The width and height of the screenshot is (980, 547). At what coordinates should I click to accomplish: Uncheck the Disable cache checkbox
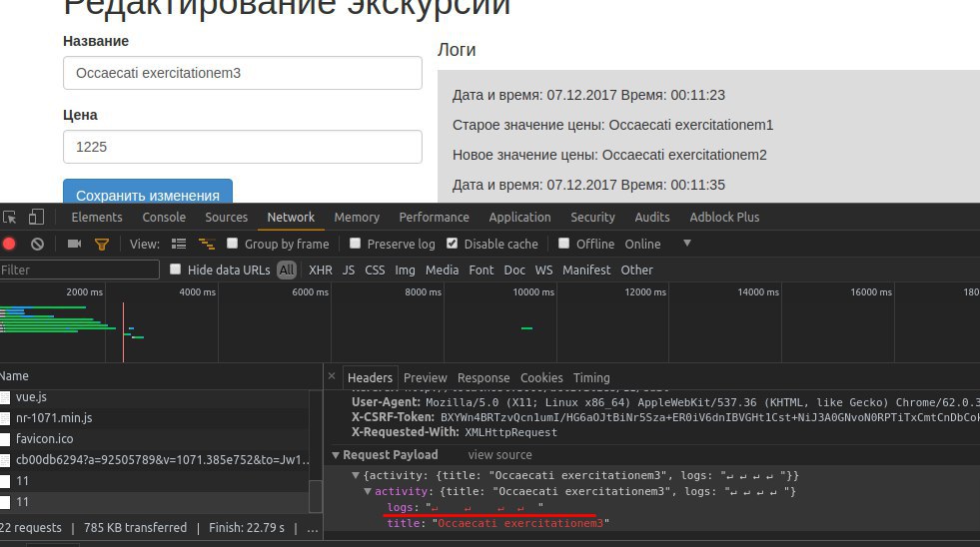452,243
